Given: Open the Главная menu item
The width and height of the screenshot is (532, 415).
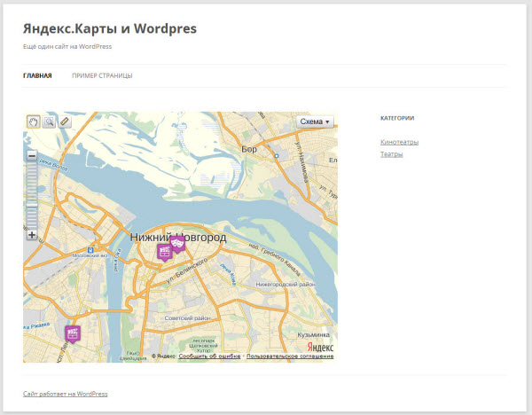Looking at the screenshot, I should (37, 75).
